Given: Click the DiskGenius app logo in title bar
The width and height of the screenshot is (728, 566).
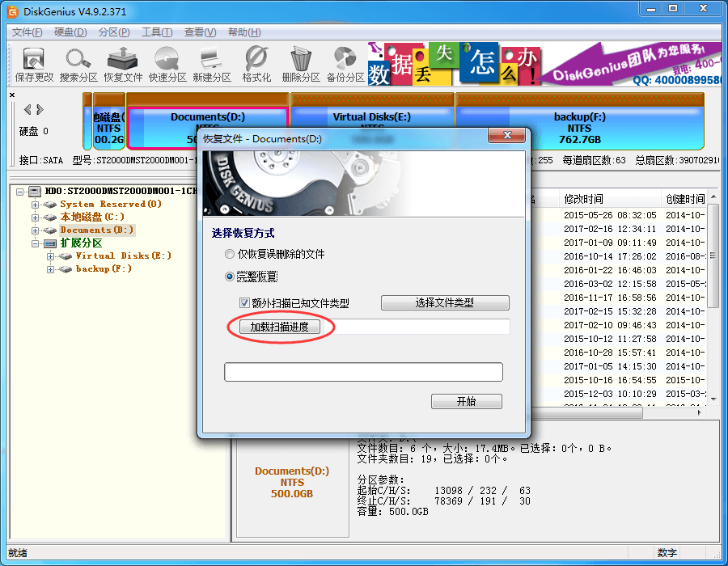Looking at the screenshot, I should click(12, 11).
